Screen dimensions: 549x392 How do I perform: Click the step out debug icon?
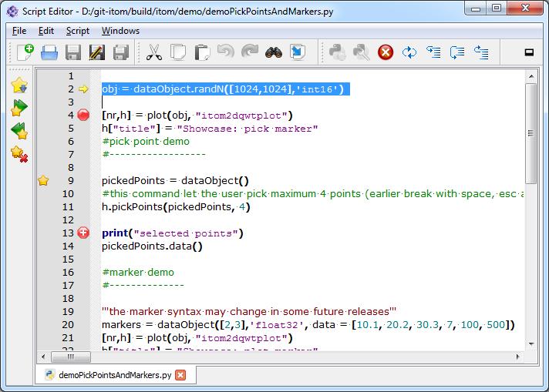click(x=481, y=52)
